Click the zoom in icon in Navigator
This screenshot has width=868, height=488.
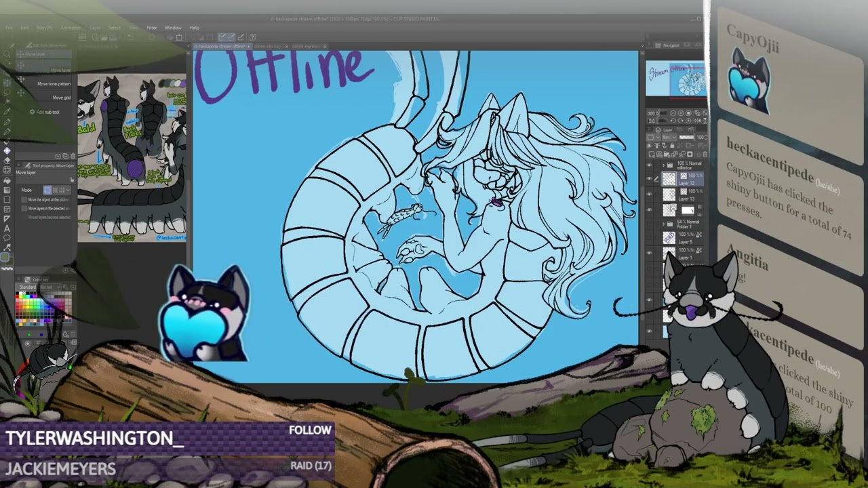pos(681,113)
